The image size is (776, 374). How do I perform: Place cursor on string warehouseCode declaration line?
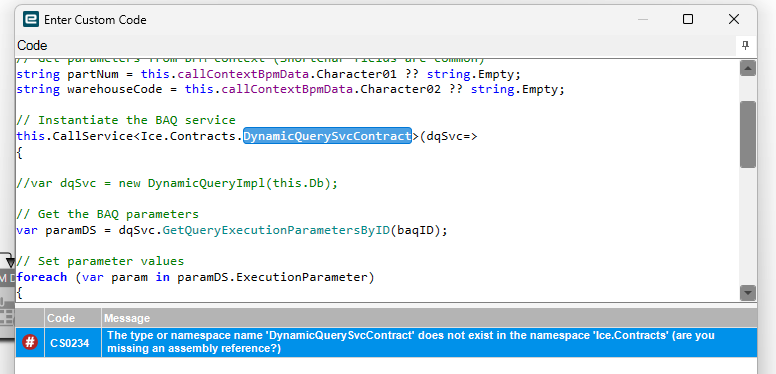[290, 90]
